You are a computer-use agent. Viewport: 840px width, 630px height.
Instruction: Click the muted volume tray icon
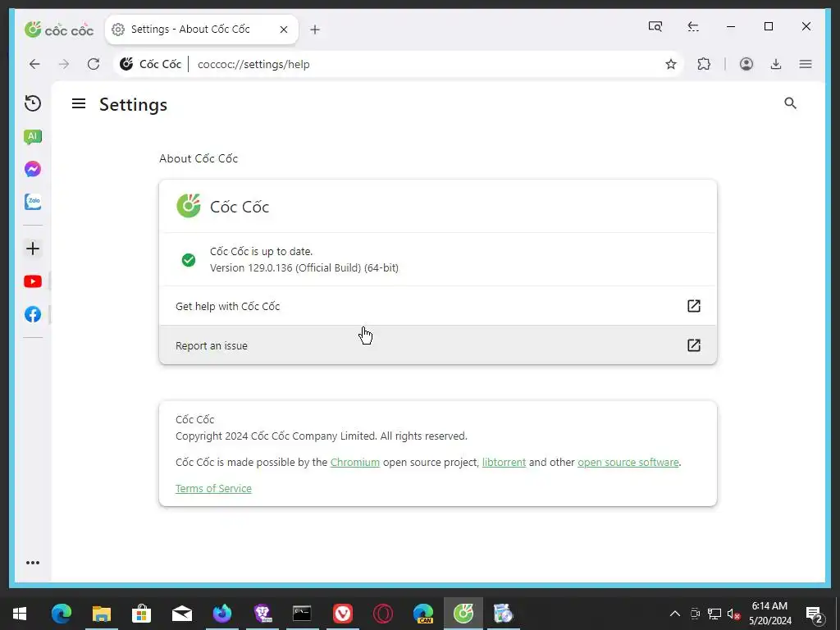pyautogui.click(x=734, y=614)
